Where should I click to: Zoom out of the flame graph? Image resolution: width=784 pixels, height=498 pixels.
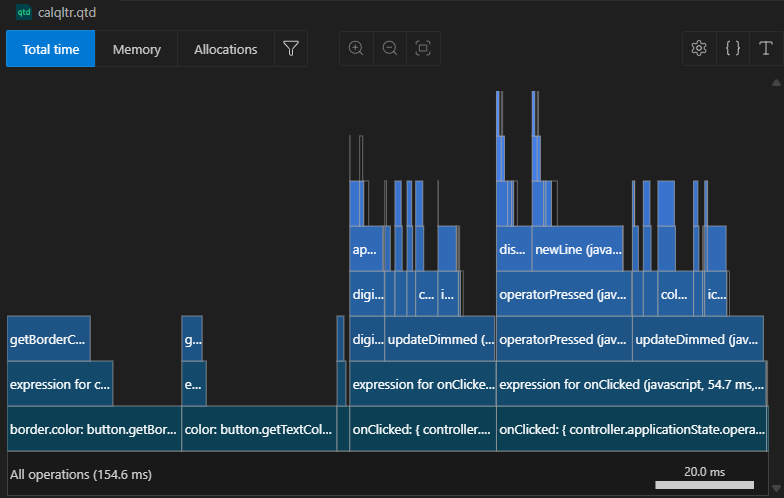click(x=390, y=49)
